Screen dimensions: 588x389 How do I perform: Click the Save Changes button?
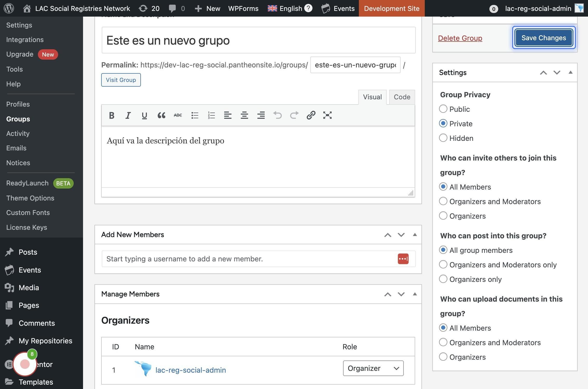click(x=544, y=38)
